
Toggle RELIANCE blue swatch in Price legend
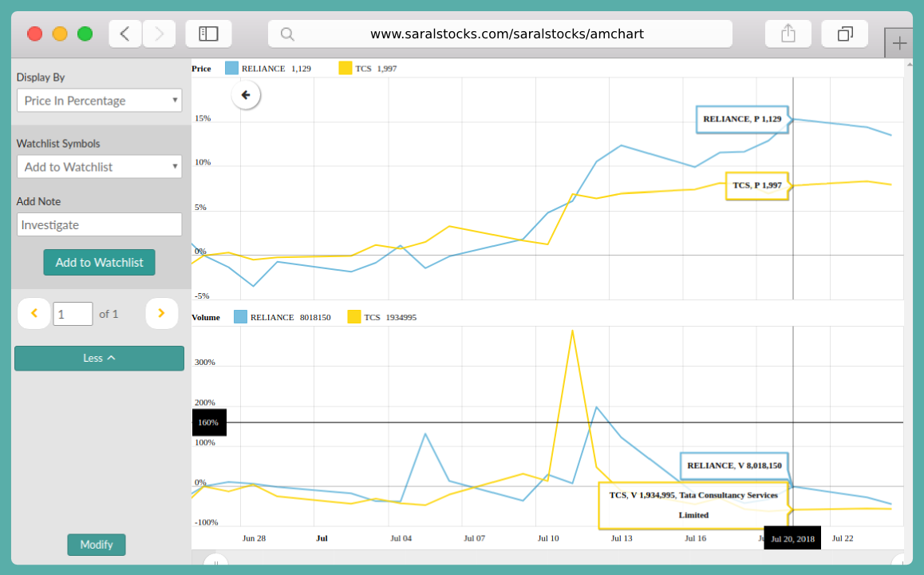231,69
